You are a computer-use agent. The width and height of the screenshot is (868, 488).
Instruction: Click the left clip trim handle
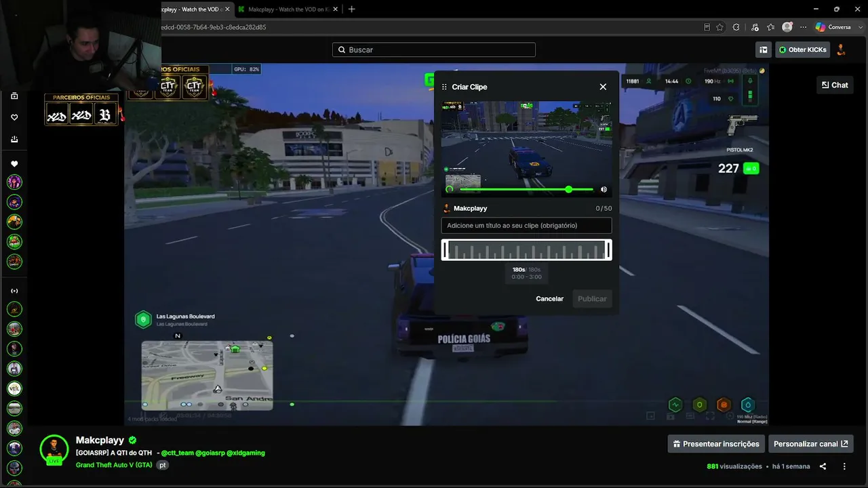445,250
